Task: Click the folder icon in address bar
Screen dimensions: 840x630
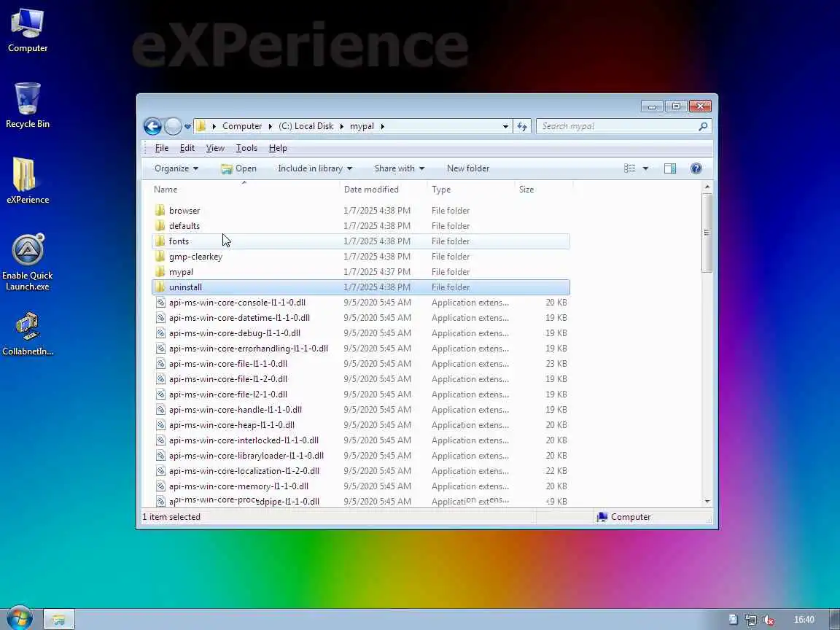Action: (201, 126)
